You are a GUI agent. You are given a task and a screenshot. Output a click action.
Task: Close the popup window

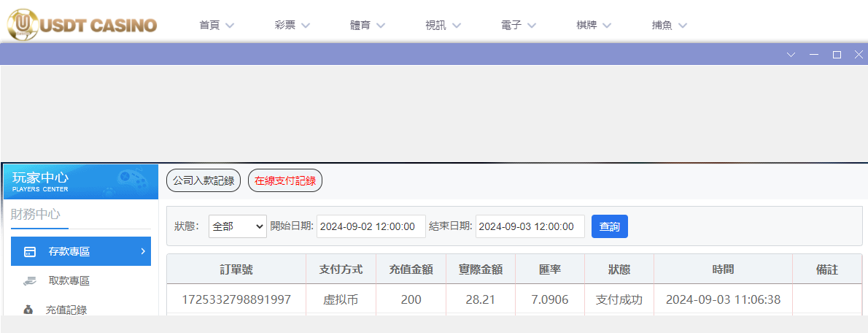(x=859, y=55)
